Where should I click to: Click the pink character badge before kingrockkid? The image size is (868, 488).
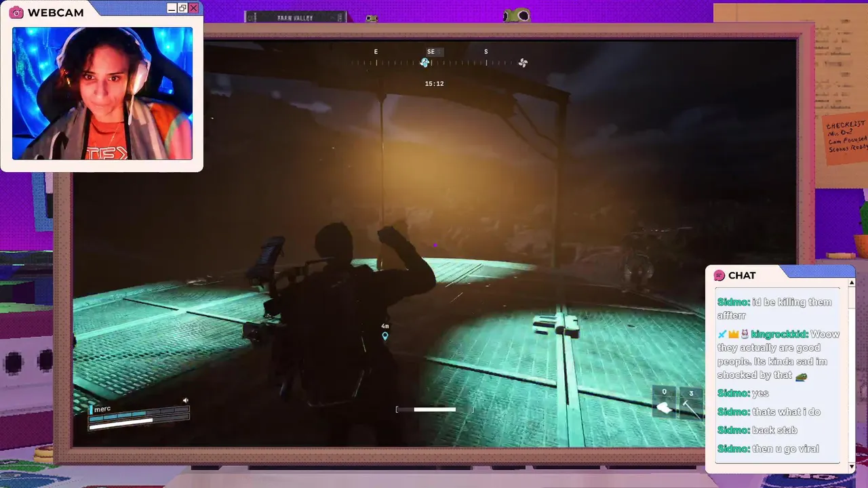744,334
